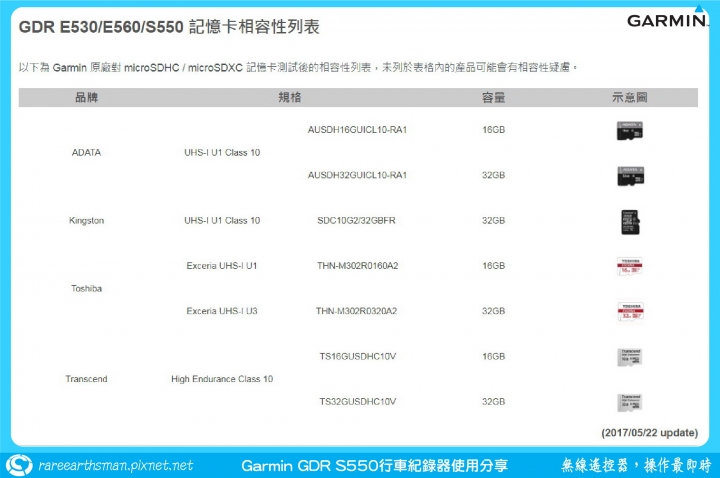This screenshot has width=720, height=478.
Task: Click model THN-M302R0160A2
Action: coord(357,266)
